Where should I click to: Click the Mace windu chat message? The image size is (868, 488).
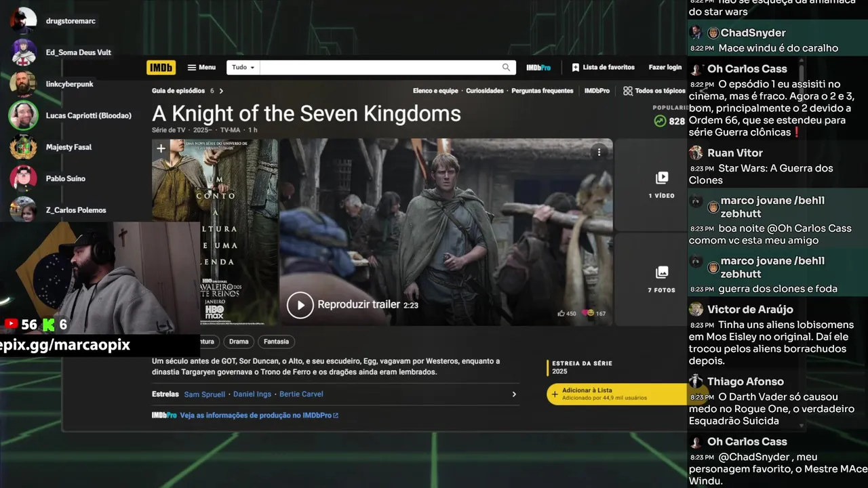click(778, 48)
